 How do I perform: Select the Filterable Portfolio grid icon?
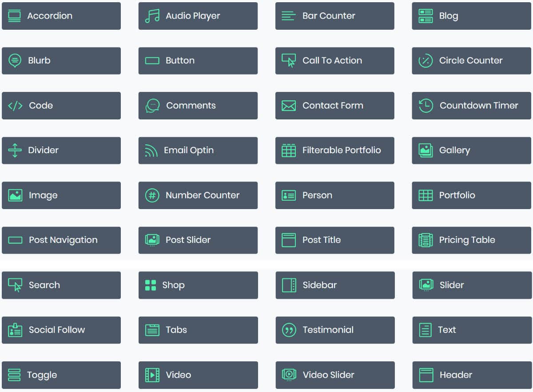[289, 150]
